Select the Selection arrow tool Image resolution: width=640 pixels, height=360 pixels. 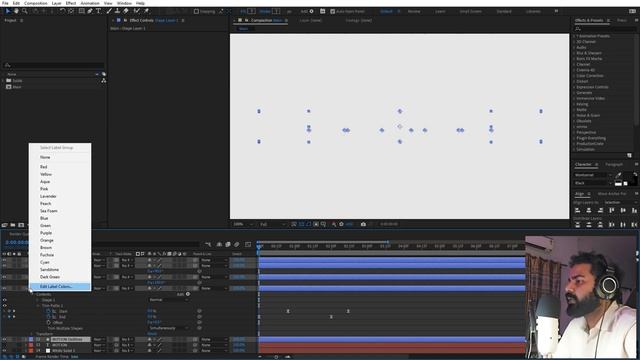(7, 11)
